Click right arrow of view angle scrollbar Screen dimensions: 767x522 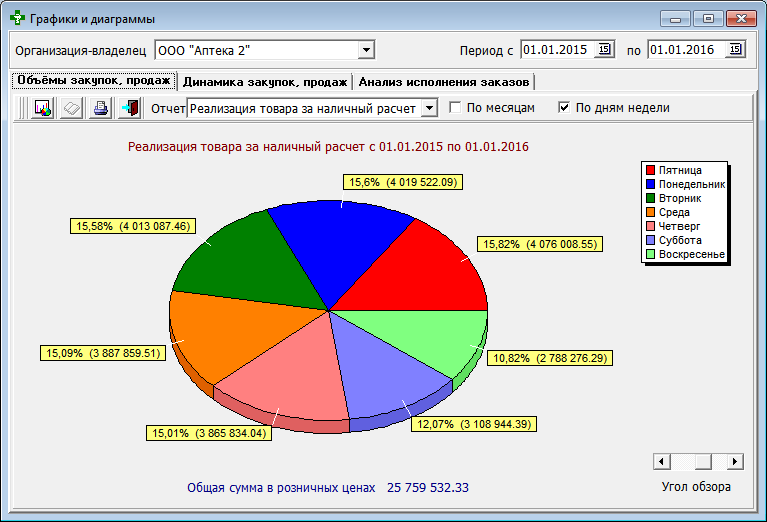pyautogui.click(x=736, y=461)
